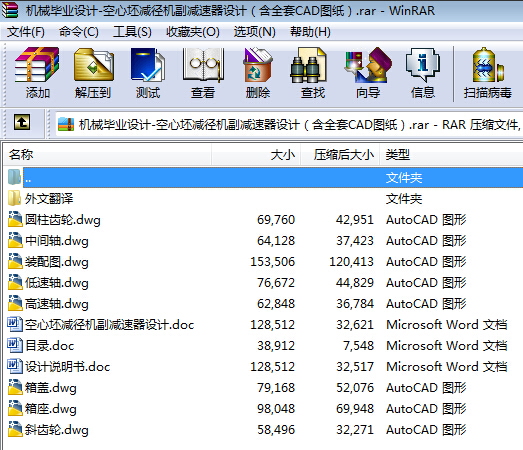Run the Test (测试) archive tool
The width and height of the screenshot is (523, 450).
click(x=147, y=65)
